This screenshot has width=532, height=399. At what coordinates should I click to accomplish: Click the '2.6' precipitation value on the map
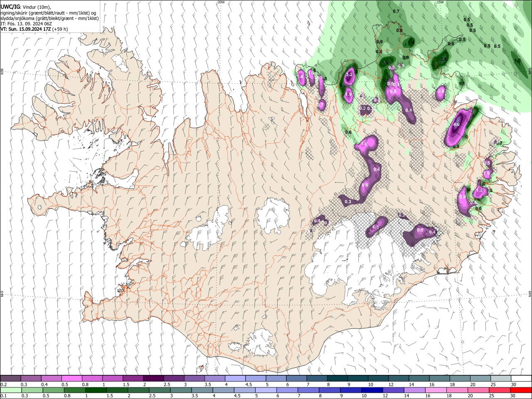443,59
